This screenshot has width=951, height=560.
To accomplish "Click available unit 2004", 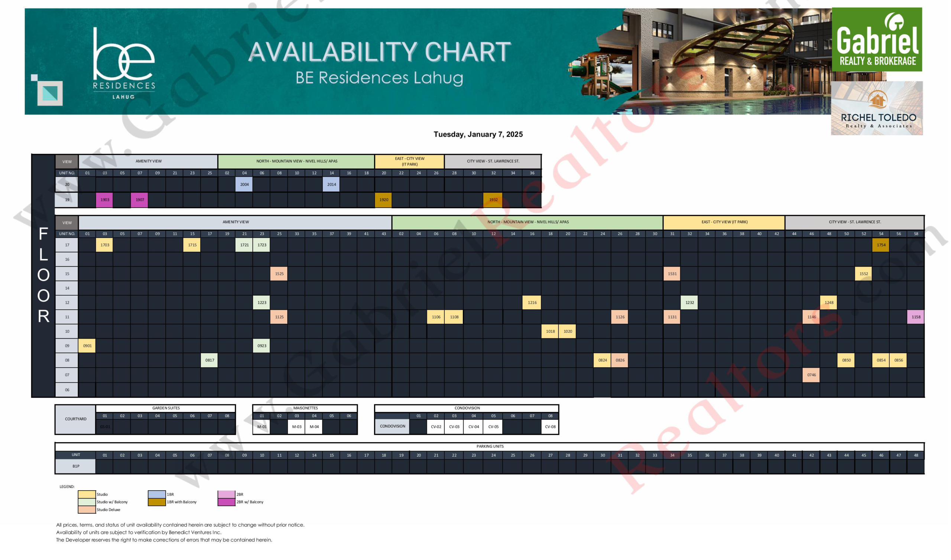I will [x=244, y=185].
